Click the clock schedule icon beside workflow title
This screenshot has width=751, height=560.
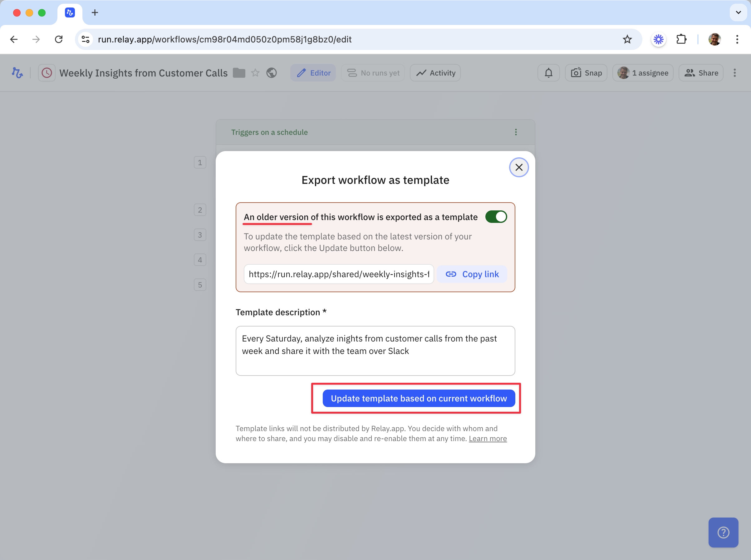click(47, 73)
